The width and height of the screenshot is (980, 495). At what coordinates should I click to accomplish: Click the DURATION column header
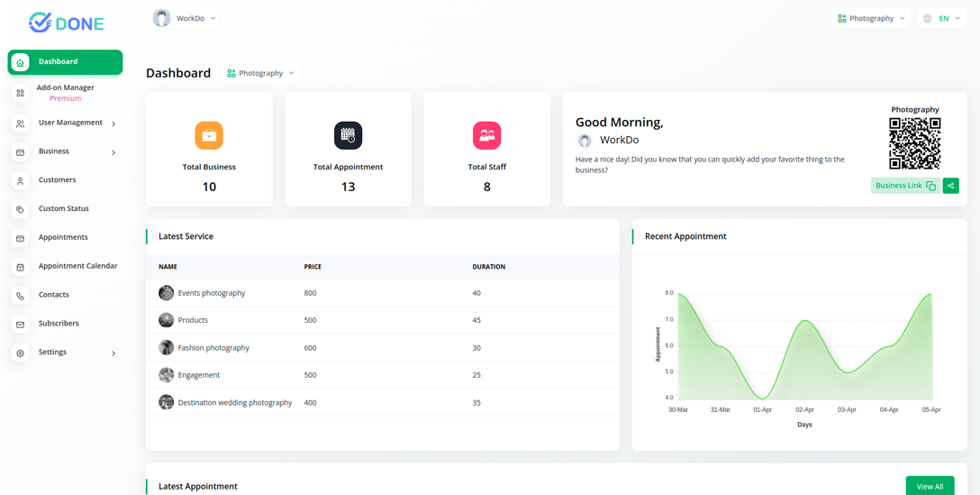tap(489, 267)
